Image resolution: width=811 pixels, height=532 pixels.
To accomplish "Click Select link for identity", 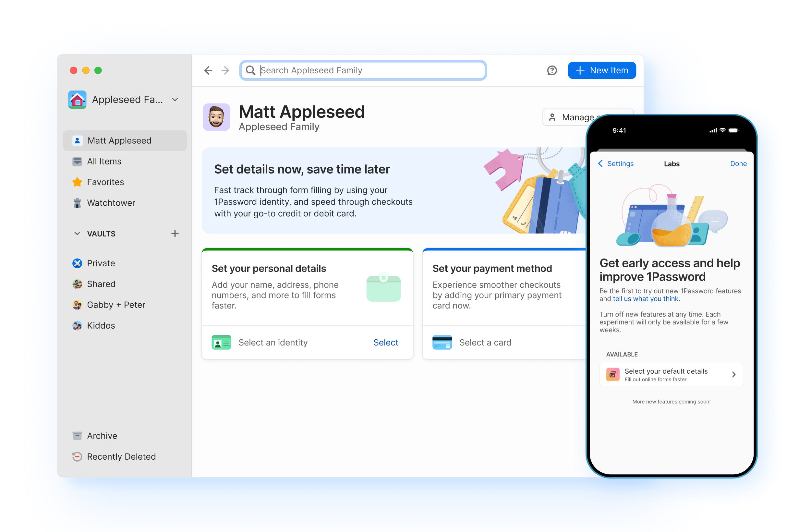I will (x=385, y=342).
